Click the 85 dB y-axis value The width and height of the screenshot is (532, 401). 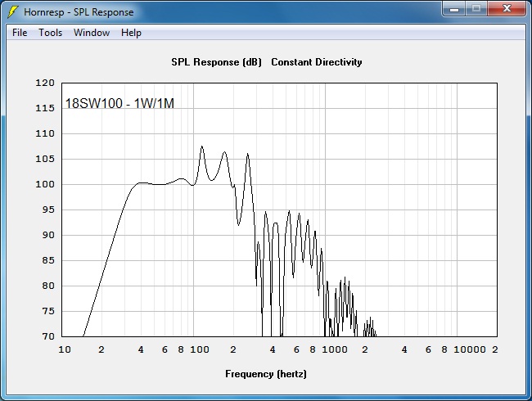coord(48,260)
